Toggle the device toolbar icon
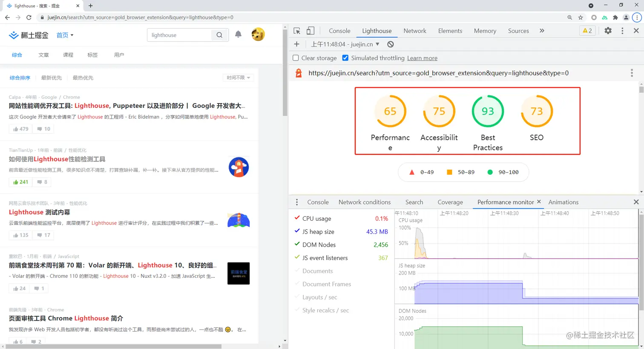The width and height of the screenshot is (644, 349). tap(310, 31)
